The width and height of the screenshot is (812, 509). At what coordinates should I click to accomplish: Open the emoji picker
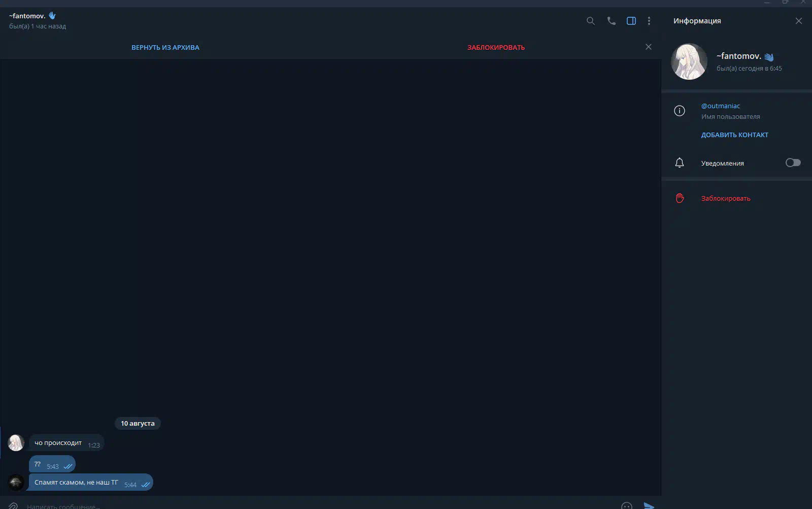627,505
